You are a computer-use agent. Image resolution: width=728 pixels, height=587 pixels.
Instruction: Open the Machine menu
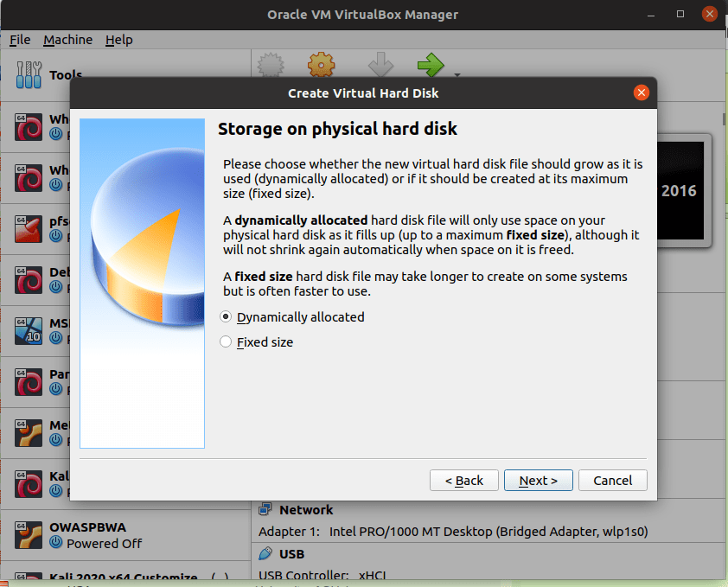coord(67,40)
